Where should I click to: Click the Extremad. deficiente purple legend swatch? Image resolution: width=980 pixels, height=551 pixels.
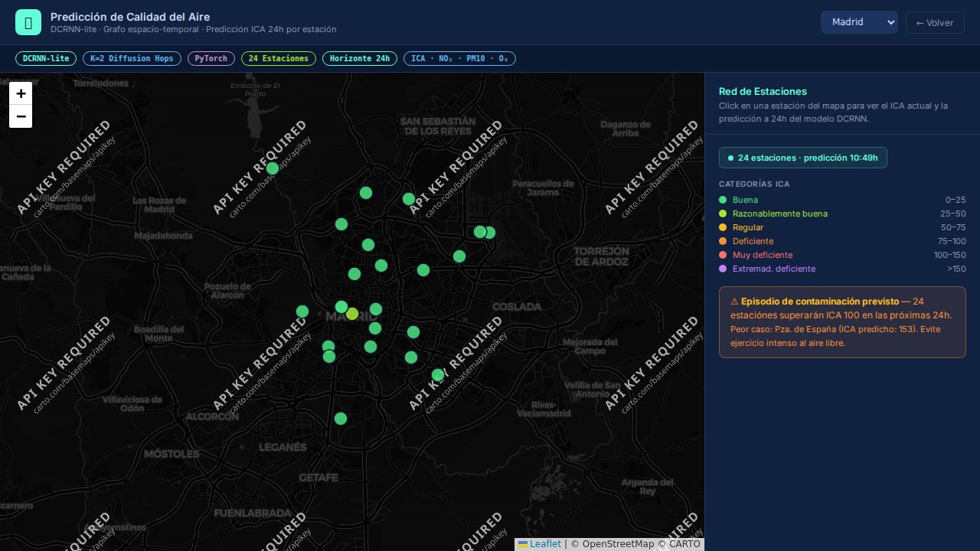(723, 269)
